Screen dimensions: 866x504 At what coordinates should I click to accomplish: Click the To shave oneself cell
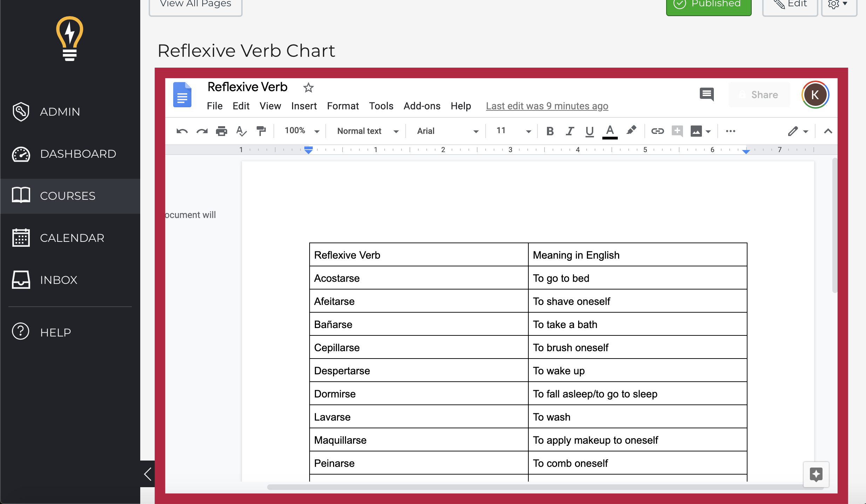(x=637, y=301)
